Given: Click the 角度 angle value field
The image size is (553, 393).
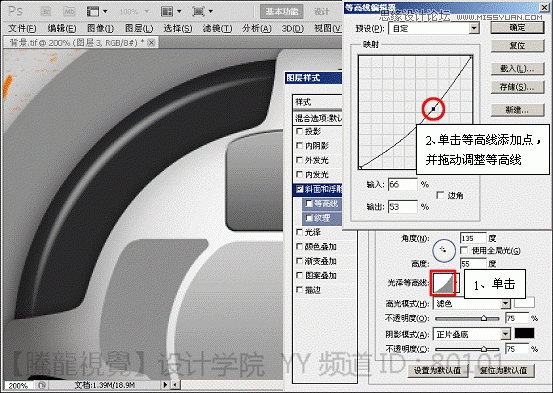Looking at the screenshot, I should (473, 238).
